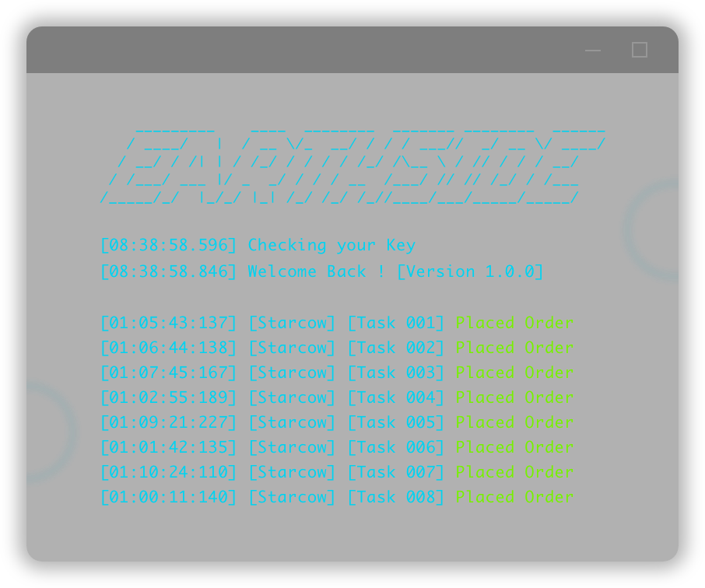The image size is (705, 588).
Task: Click the [Task 007] label
Action: 396,472
